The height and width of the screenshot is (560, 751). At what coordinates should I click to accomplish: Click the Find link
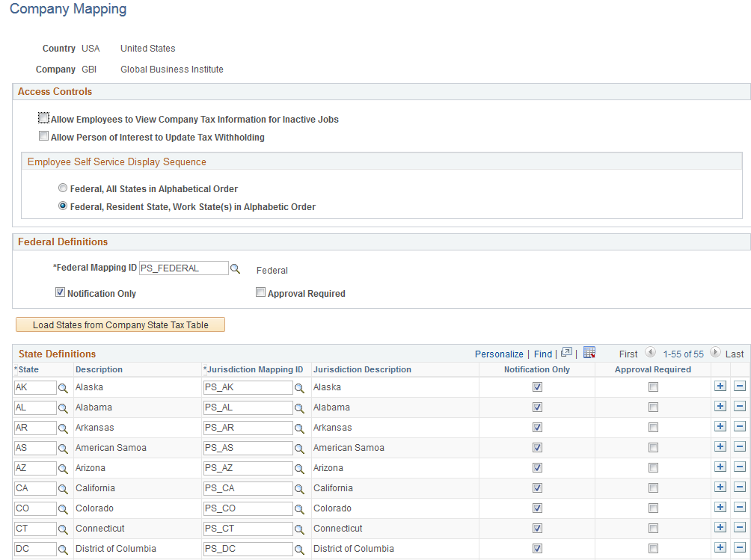tap(543, 354)
